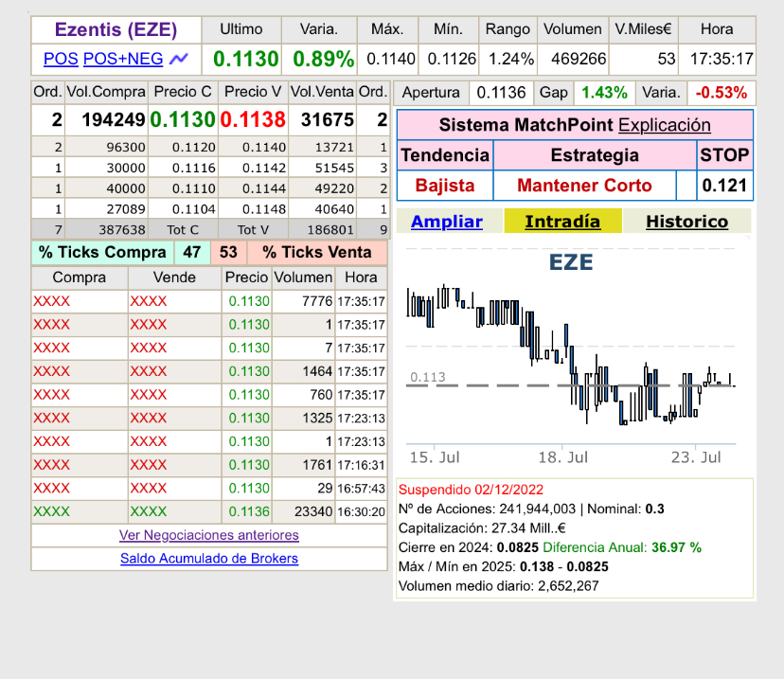The width and height of the screenshot is (784, 679).
Task: Select the last price 0.1130 in header
Action: click(245, 59)
